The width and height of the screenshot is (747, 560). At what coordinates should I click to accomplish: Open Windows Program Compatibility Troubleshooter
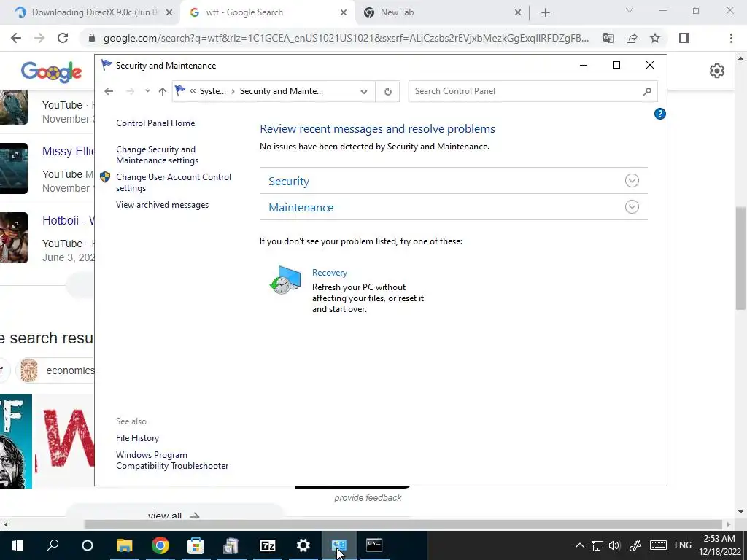[x=172, y=461]
